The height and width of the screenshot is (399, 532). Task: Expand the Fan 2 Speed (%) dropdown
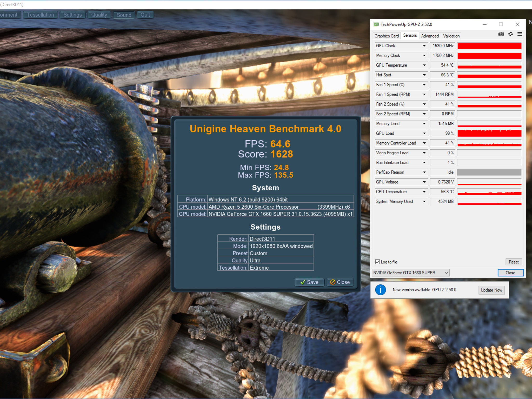[424, 104]
